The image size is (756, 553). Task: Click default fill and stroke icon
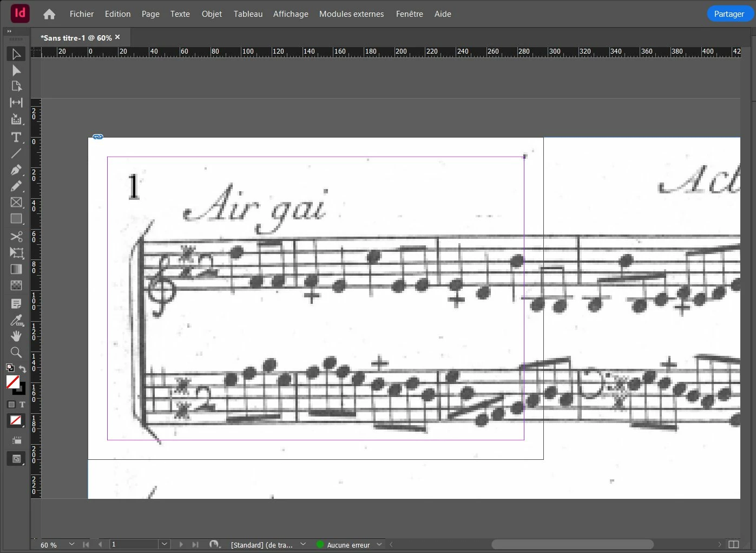point(10,368)
